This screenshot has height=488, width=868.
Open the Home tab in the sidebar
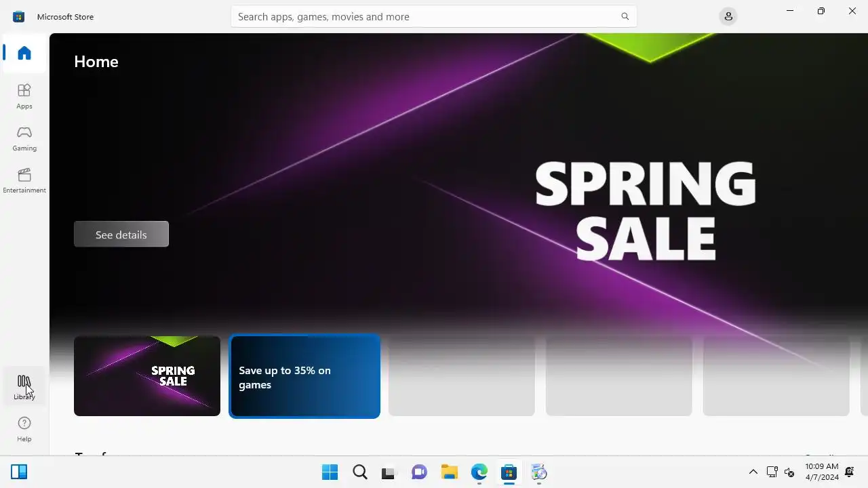click(x=24, y=53)
